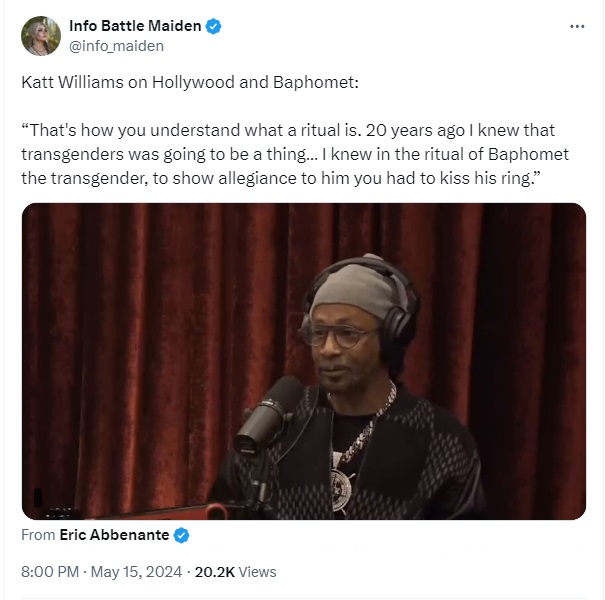Click the Info Battle Maiden display name

(135, 26)
